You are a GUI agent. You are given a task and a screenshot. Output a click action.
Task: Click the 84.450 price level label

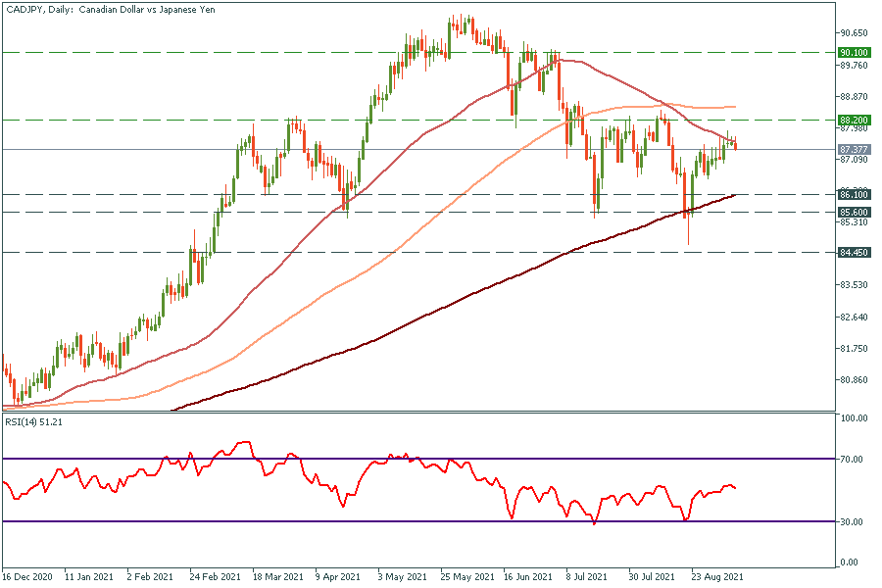854,252
